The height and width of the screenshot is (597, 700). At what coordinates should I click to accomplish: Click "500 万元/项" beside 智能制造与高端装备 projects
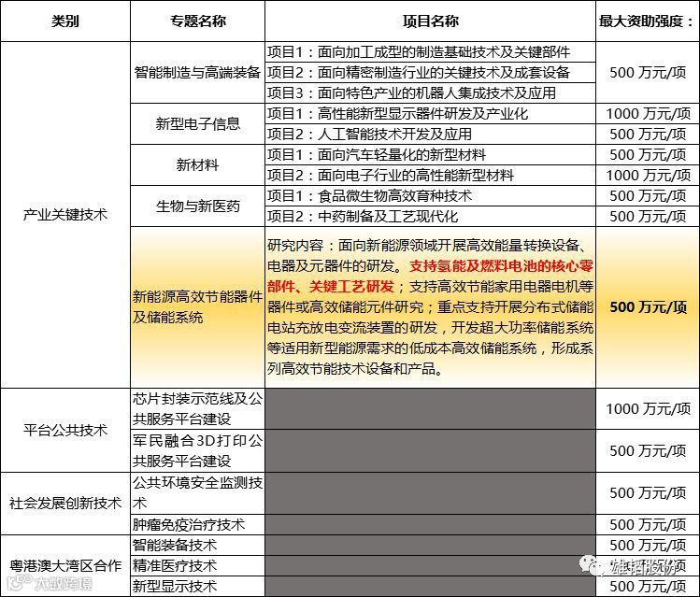648,72
